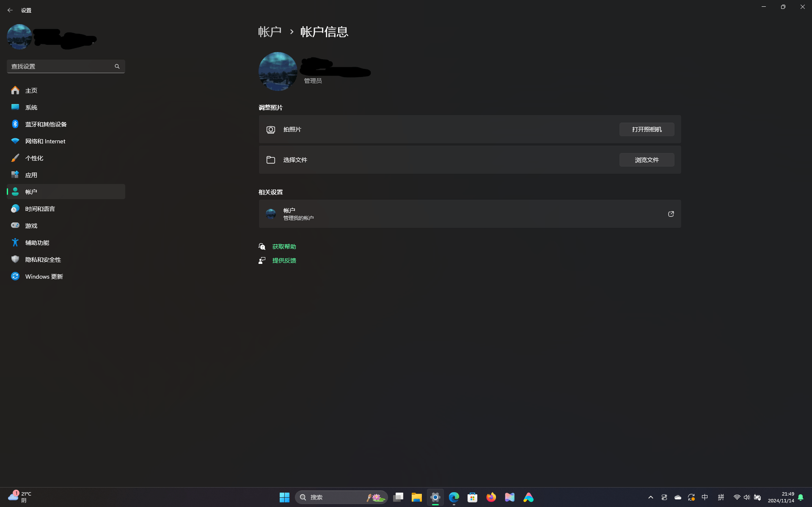Click 浏览文件 button
812x507 pixels.
coord(647,160)
